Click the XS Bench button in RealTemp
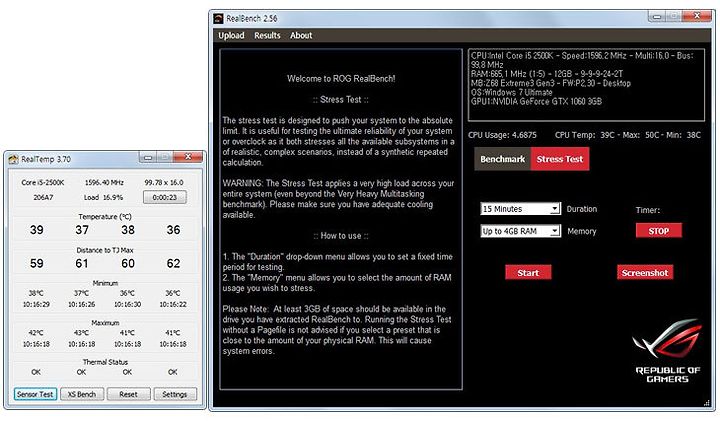Image resolution: width=720 pixels, height=421 pixels. (82, 394)
